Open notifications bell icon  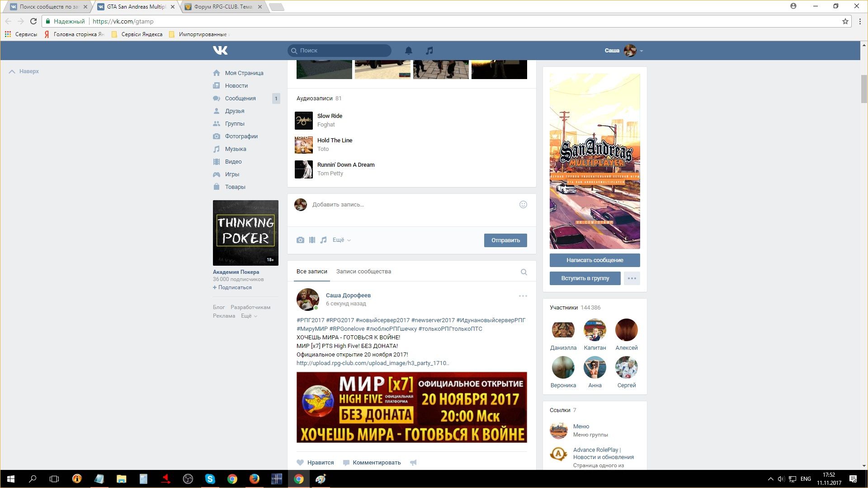tap(409, 51)
